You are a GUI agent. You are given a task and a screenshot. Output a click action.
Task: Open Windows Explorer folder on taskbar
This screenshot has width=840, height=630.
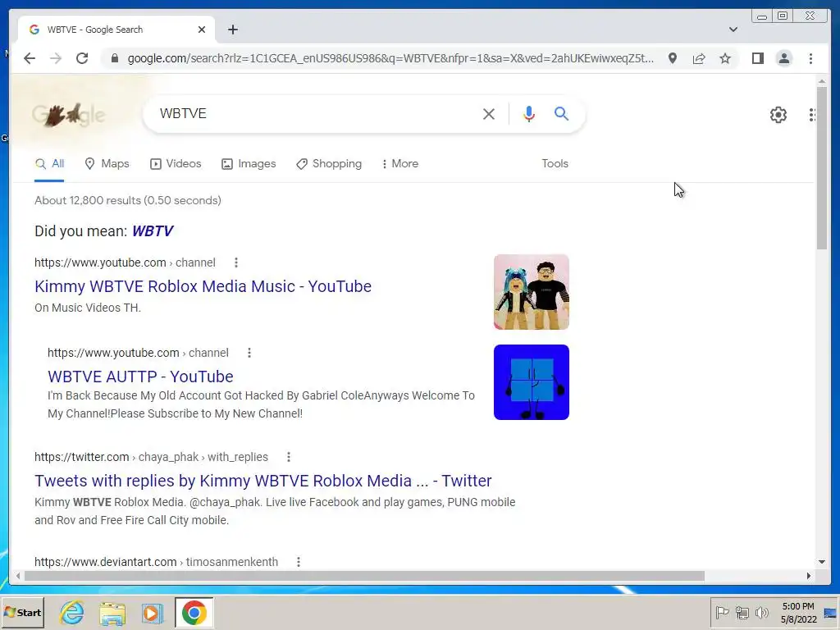point(112,613)
